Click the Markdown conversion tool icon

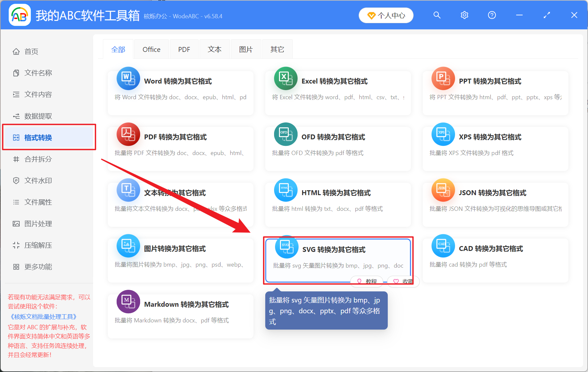pos(128,302)
